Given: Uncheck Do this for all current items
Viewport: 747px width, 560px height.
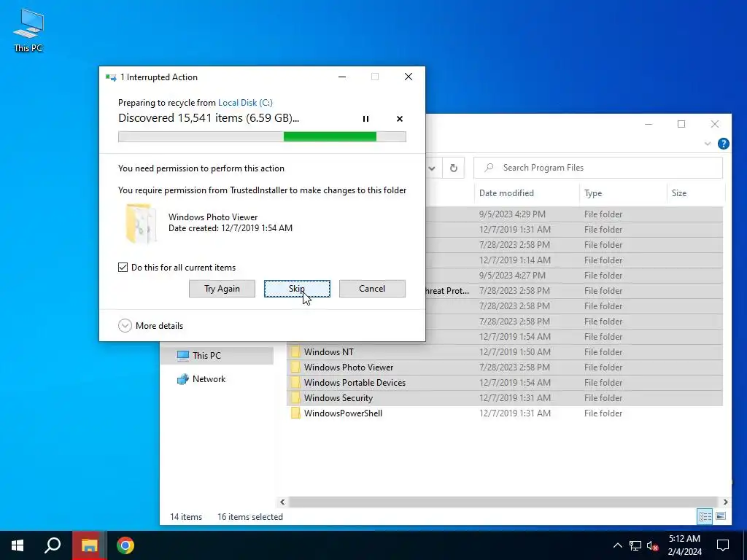Looking at the screenshot, I should click(123, 267).
